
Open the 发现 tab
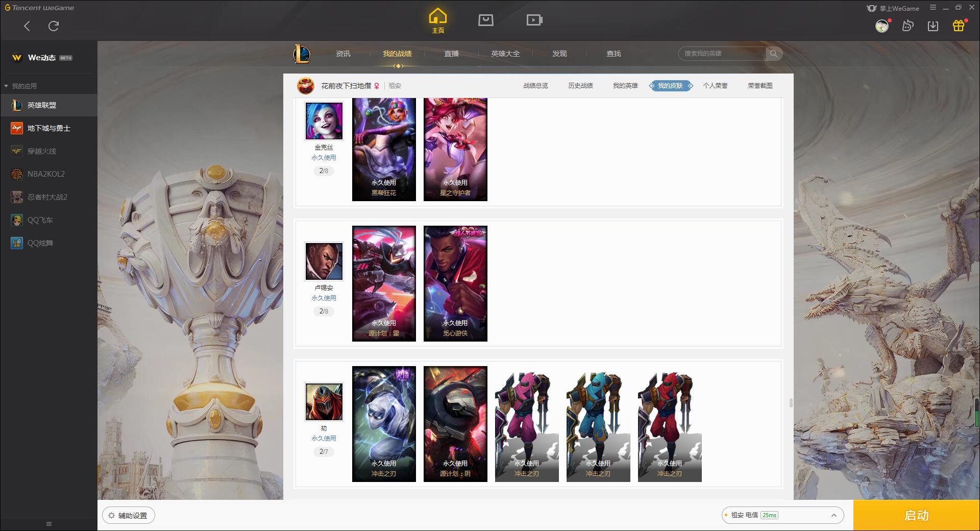(559, 54)
